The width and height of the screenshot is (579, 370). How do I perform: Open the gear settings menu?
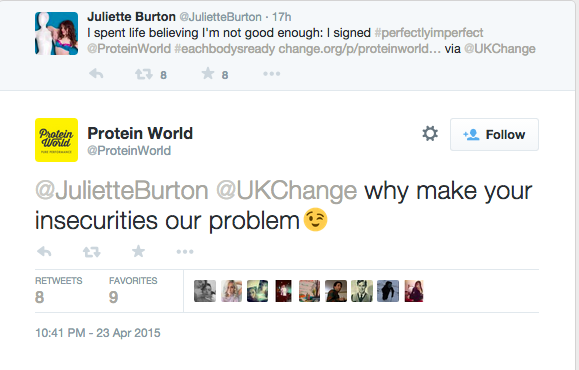pos(430,134)
